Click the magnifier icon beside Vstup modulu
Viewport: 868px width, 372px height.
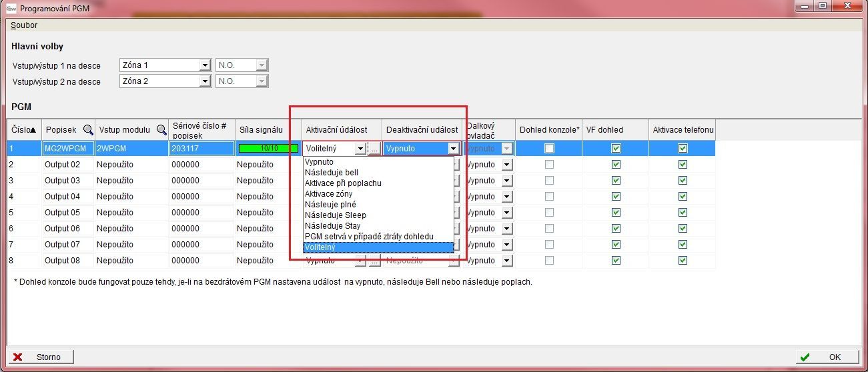pos(161,130)
